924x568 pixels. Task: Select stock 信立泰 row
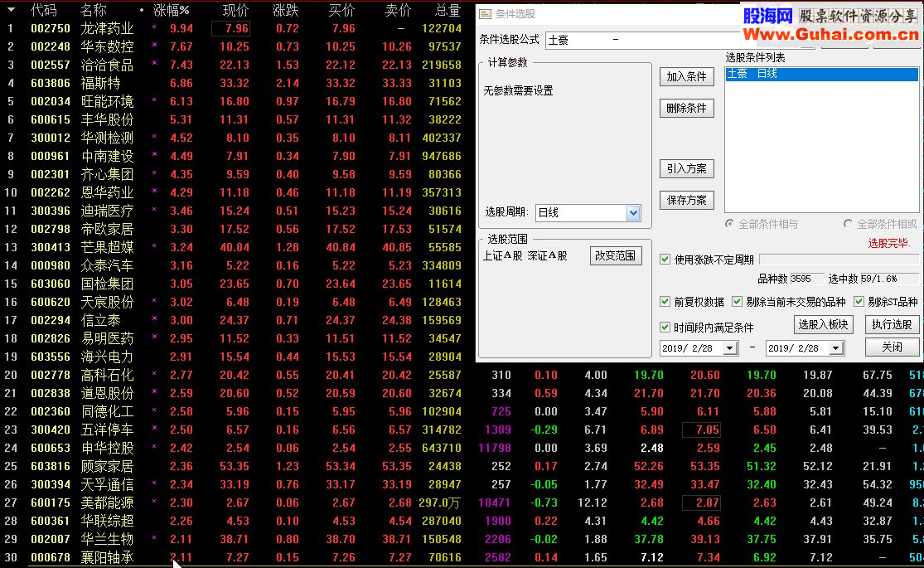coord(233,320)
